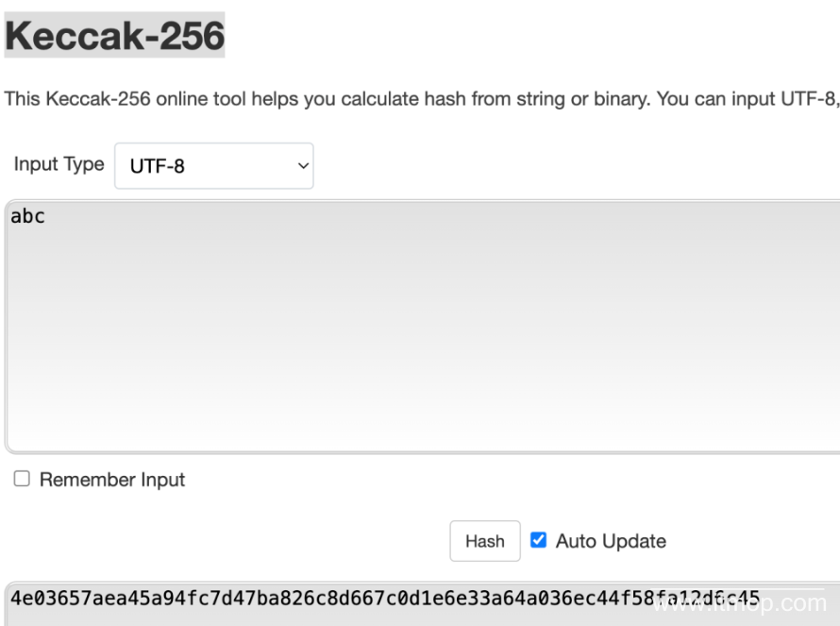The width and height of the screenshot is (840, 626).
Task: Click the "UTF-8" text inside the selector
Action: (x=158, y=167)
